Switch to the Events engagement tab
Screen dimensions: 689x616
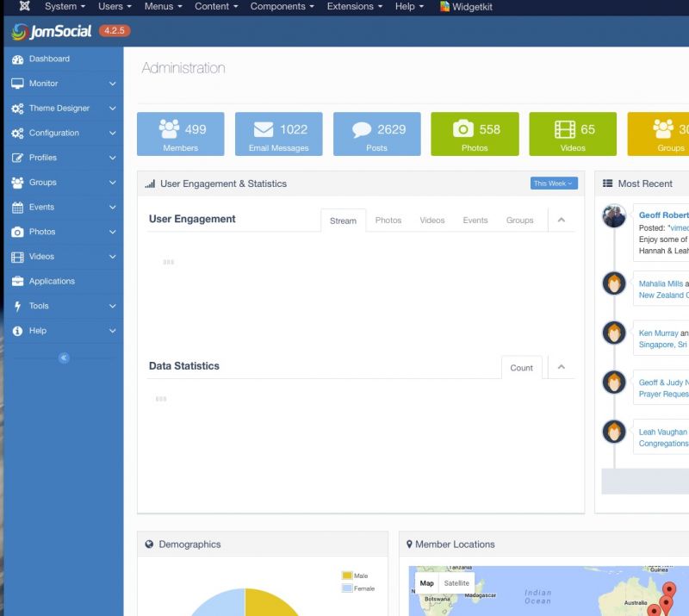[x=475, y=221]
